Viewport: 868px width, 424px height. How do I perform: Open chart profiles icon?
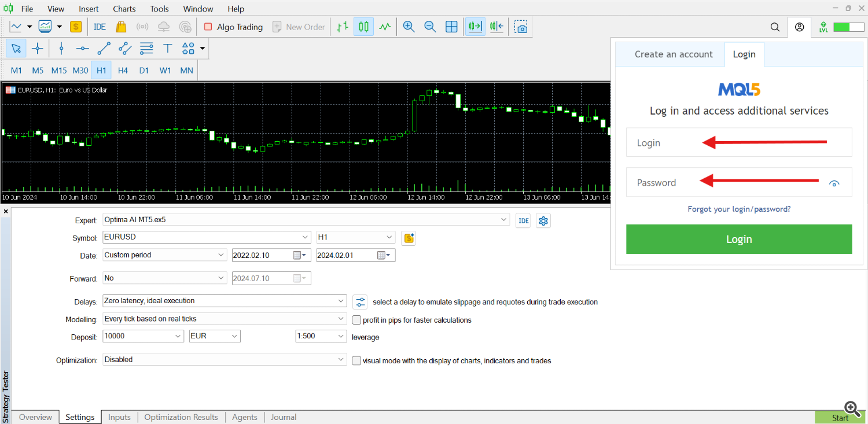click(x=45, y=27)
